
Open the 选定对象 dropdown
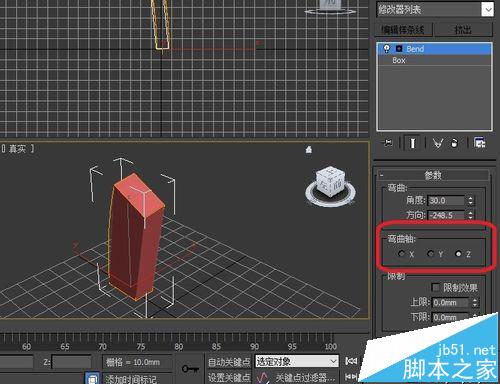[296, 361]
